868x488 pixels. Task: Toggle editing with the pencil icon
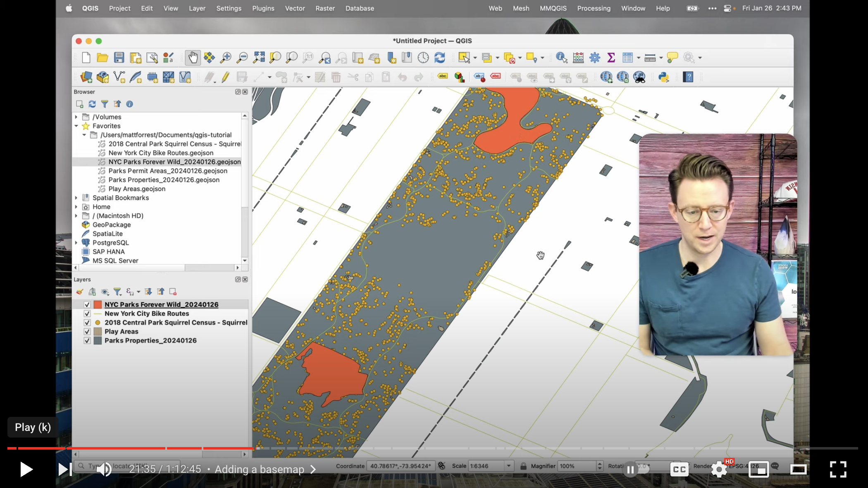tap(225, 77)
